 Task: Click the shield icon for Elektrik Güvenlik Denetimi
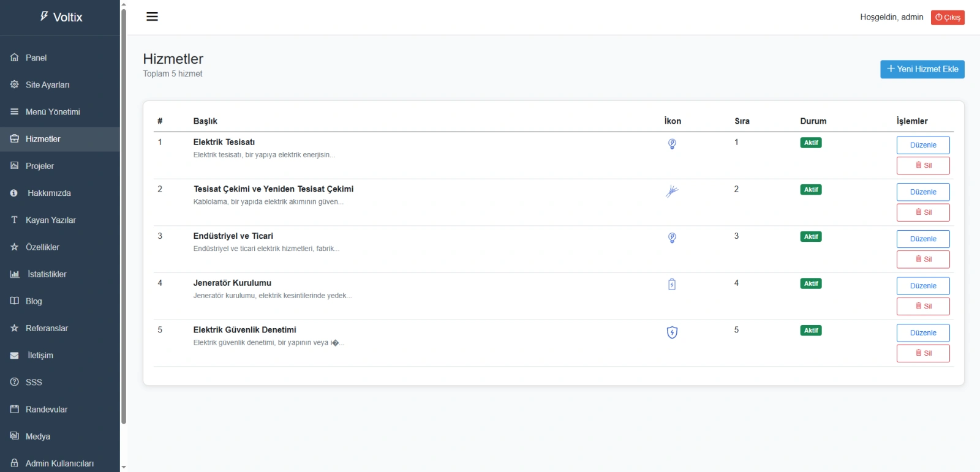click(x=672, y=332)
